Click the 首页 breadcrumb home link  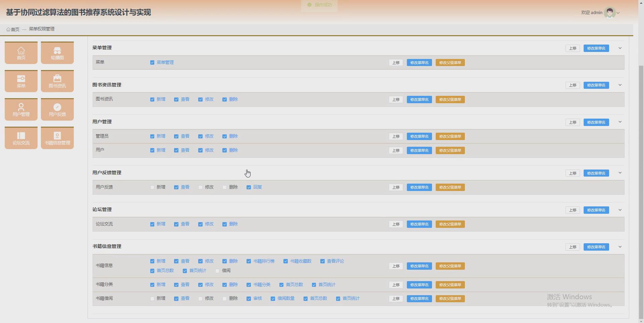[13, 29]
